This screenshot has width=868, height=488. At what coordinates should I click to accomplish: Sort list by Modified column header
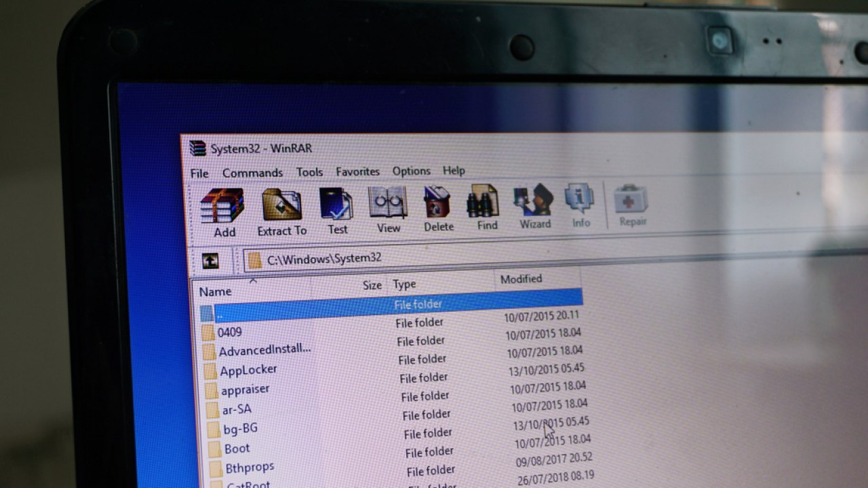pyautogui.click(x=521, y=279)
